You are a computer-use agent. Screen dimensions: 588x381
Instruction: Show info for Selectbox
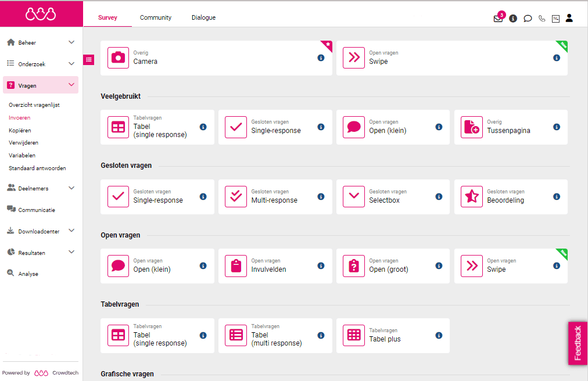point(439,196)
